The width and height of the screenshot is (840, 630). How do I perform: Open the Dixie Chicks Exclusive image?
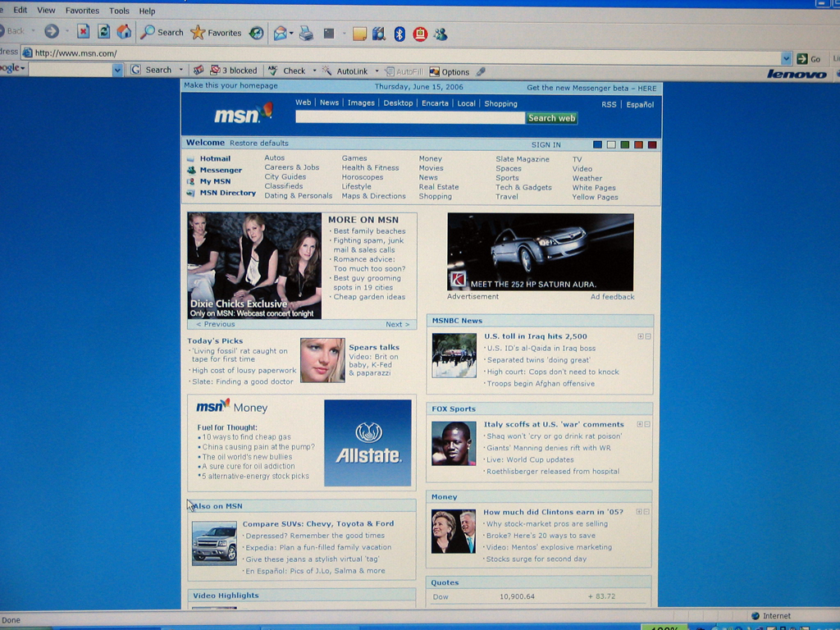pos(254,266)
